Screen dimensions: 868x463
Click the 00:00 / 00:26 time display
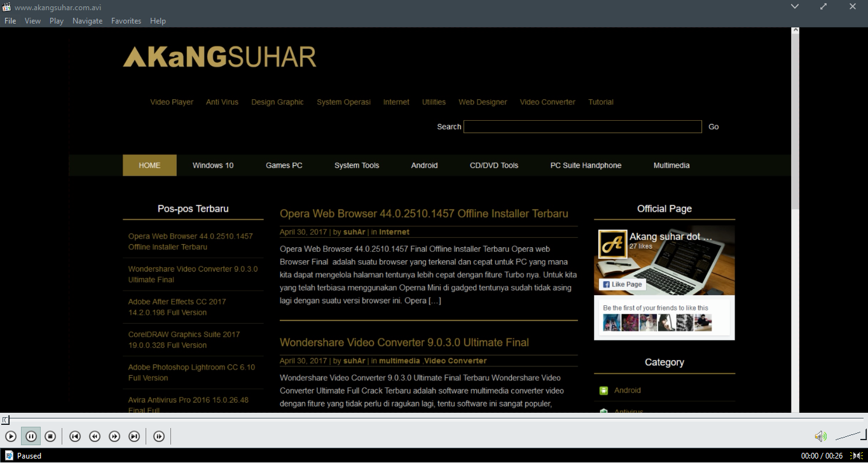click(822, 456)
